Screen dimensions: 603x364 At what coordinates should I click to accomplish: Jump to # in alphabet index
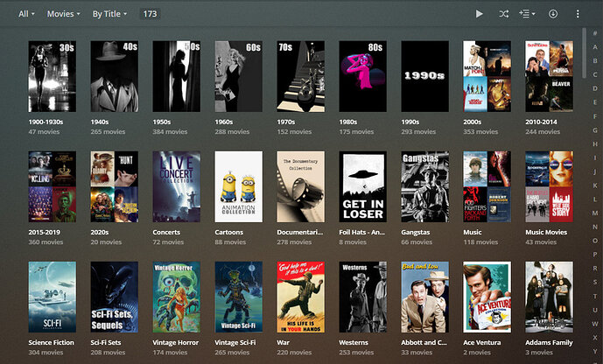(x=595, y=33)
